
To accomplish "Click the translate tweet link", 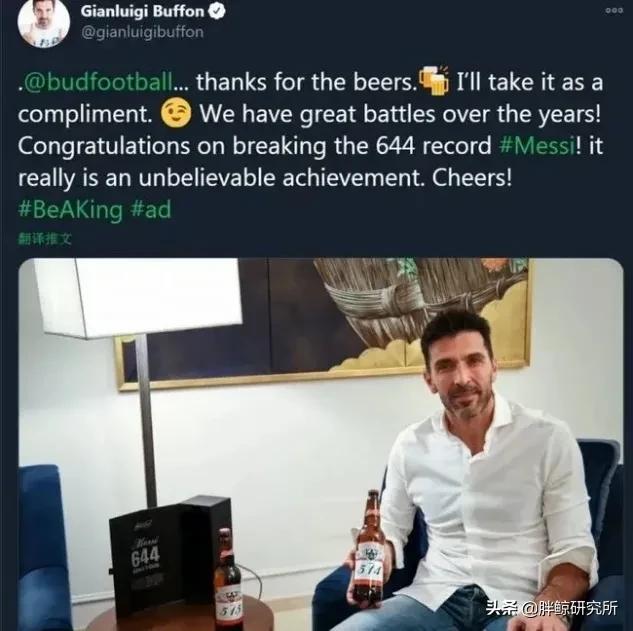I will pyautogui.click(x=45, y=239).
